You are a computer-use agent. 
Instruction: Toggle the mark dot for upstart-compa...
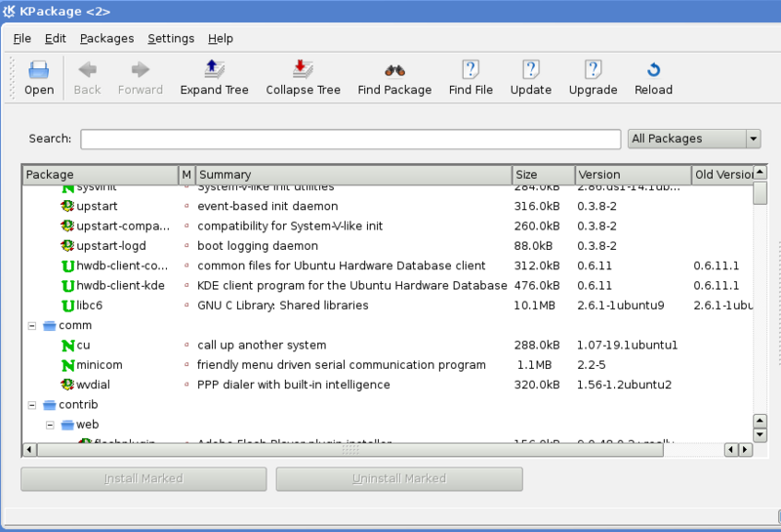186,225
